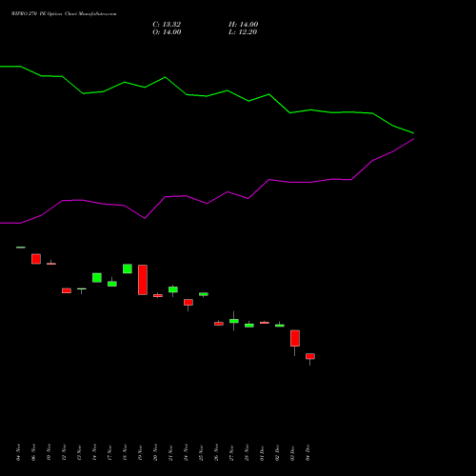Click the 27 Nov date label
Screen dimensions: 476x476
(x=231, y=452)
